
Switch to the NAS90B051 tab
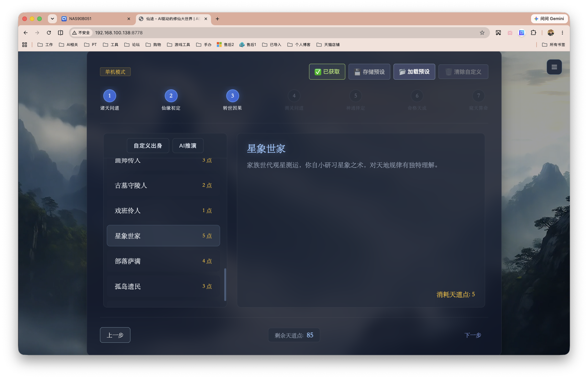[x=96, y=19]
